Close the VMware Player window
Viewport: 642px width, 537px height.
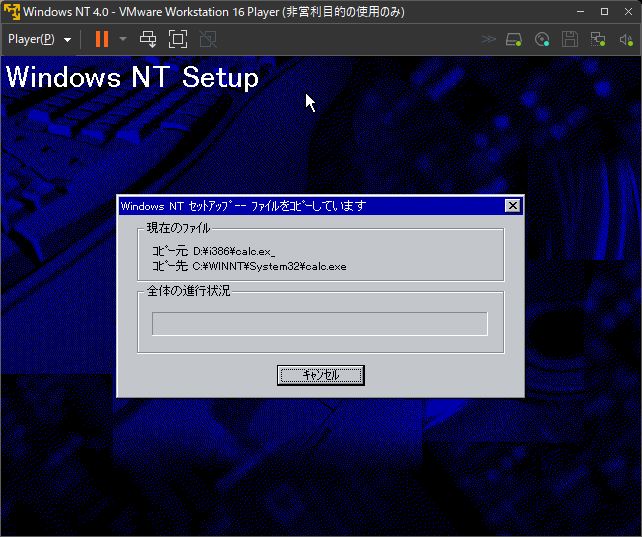click(628, 11)
